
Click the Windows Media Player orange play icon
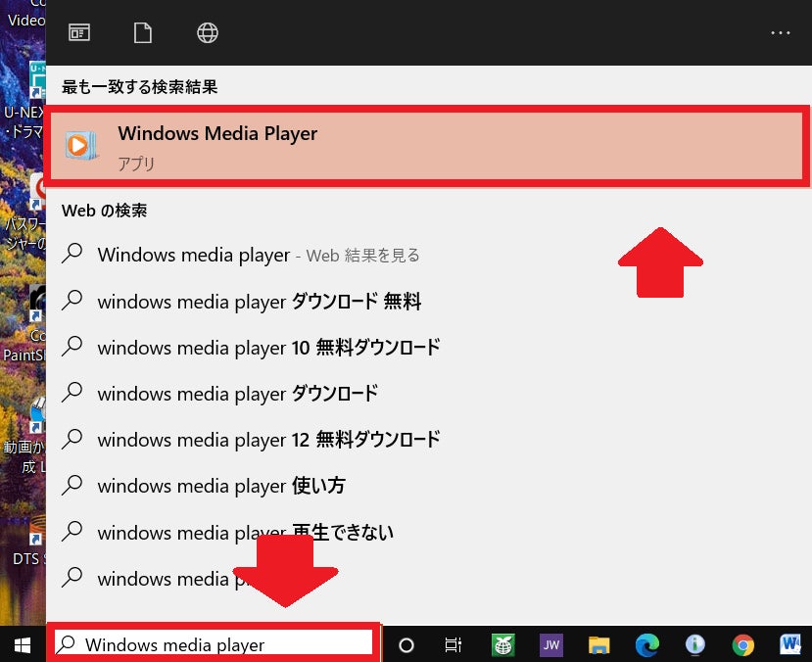pyautogui.click(x=80, y=146)
